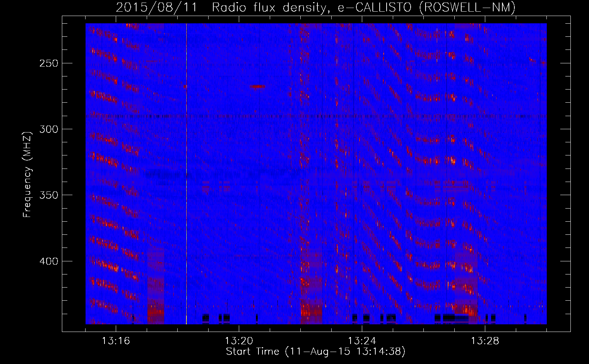The image size is (589, 364).
Task: Click the 13:28 time tick label
Action: point(485,341)
